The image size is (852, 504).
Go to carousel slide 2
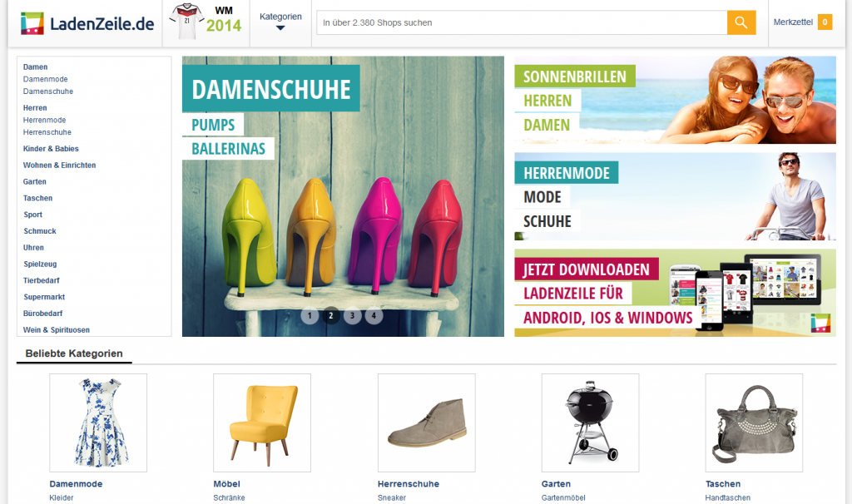331,315
